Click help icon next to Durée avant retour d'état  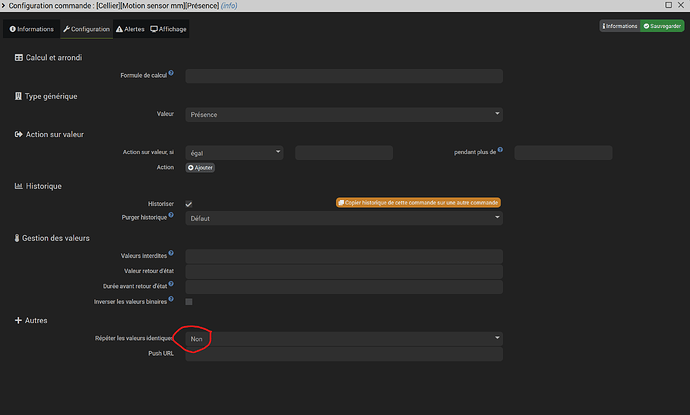pyautogui.click(x=171, y=284)
